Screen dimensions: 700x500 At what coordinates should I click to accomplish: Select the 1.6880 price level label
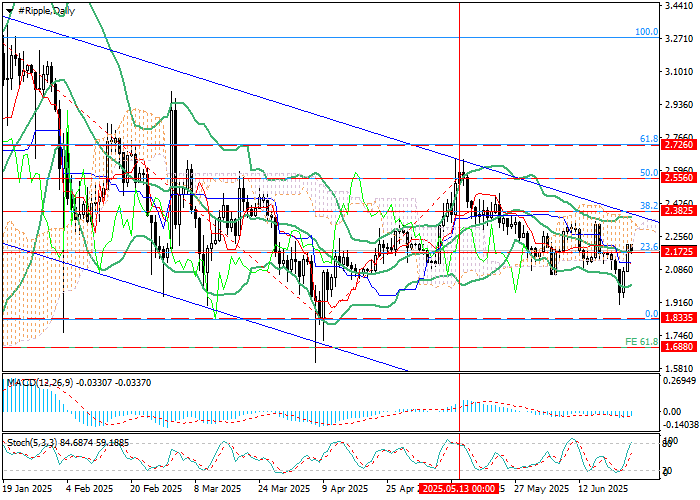(679, 347)
